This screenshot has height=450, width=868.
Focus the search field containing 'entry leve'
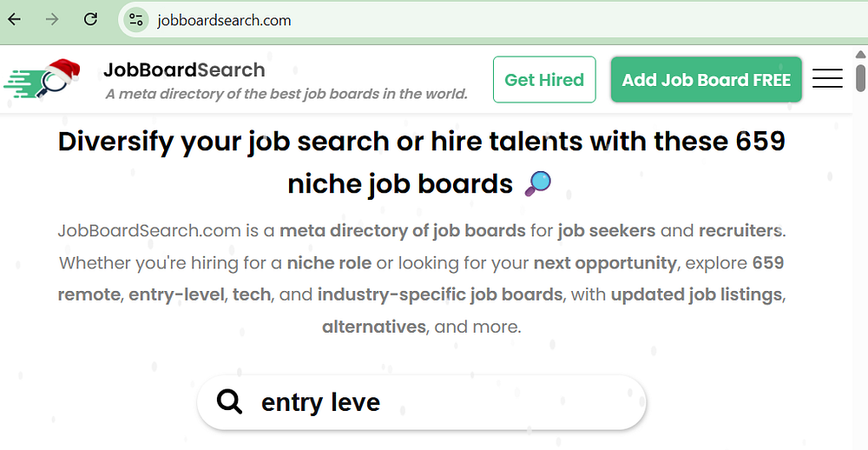434,402
